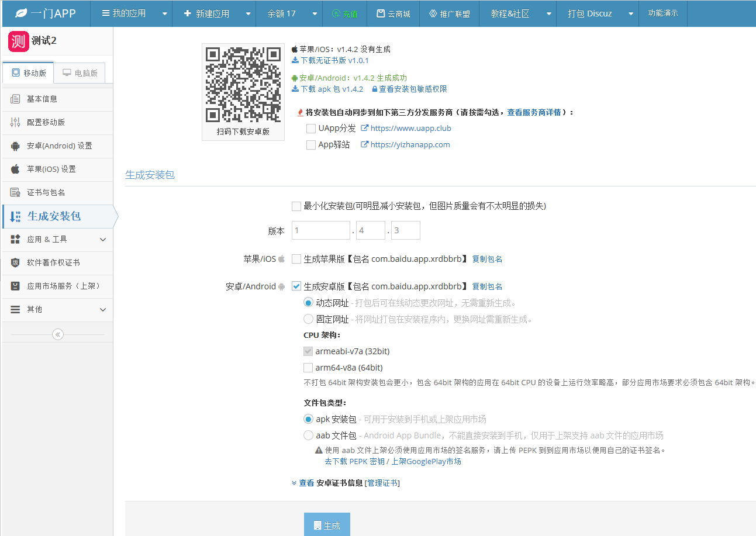The width and height of the screenshot is (756, 536).
Task: Select apk 安装包 radio option
Action: point(308,419)
